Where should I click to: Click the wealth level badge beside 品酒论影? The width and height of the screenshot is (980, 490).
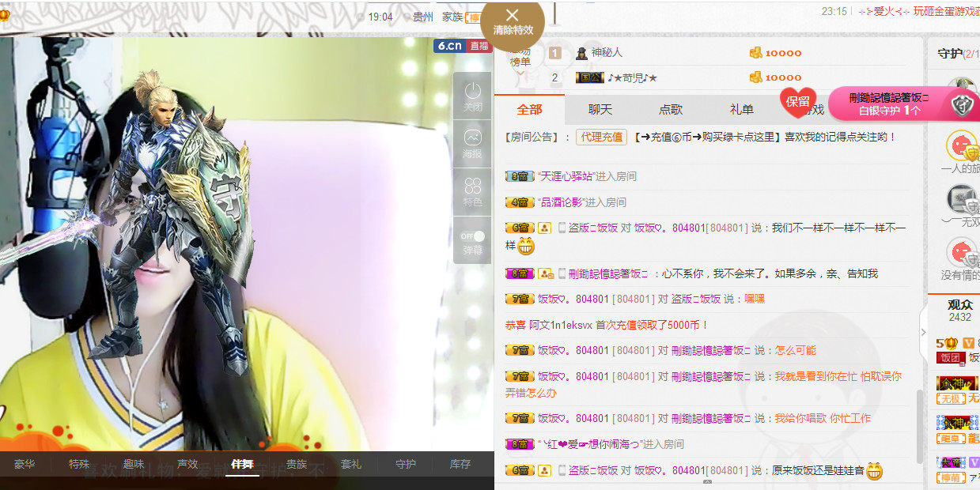520,202
